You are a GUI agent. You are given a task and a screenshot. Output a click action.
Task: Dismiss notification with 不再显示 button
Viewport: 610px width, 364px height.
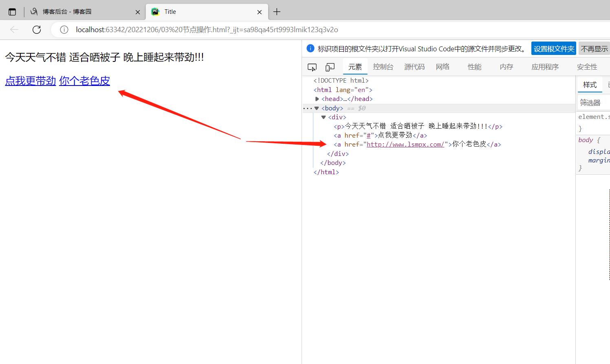[594, 49]
